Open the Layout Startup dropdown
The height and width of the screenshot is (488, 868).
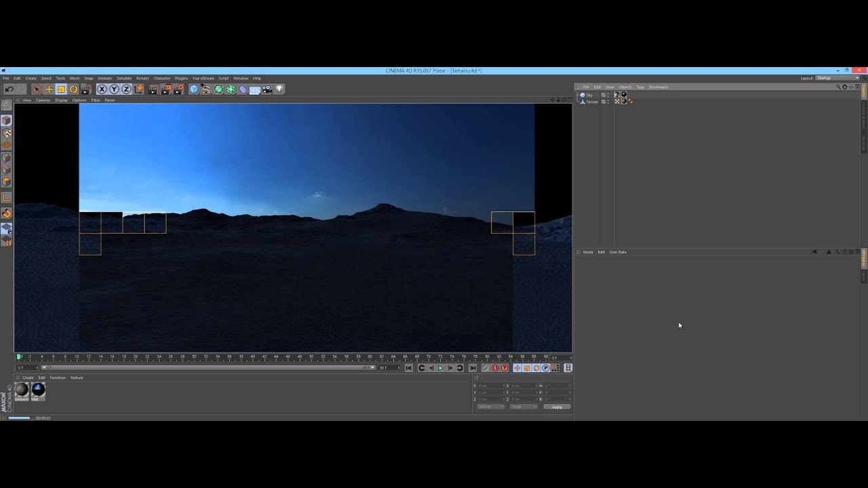click(x=837, y=78)
